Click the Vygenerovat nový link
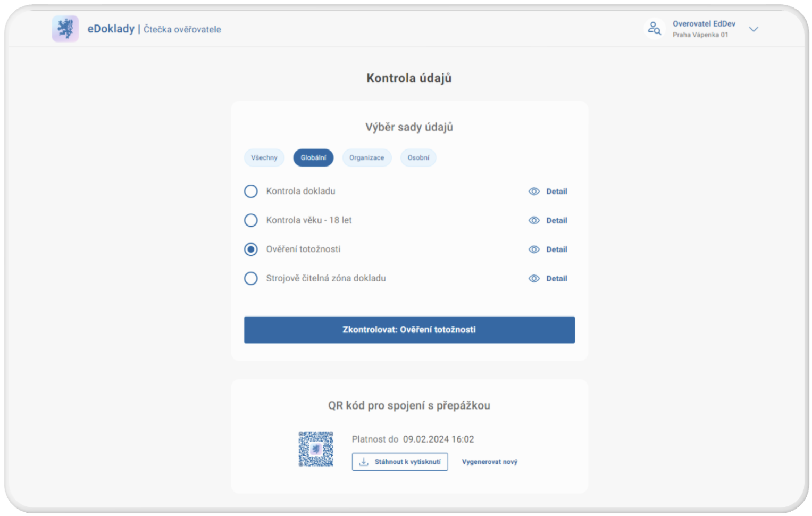Image resolution: width=812 pixels, height=516 pixels. 489,462
